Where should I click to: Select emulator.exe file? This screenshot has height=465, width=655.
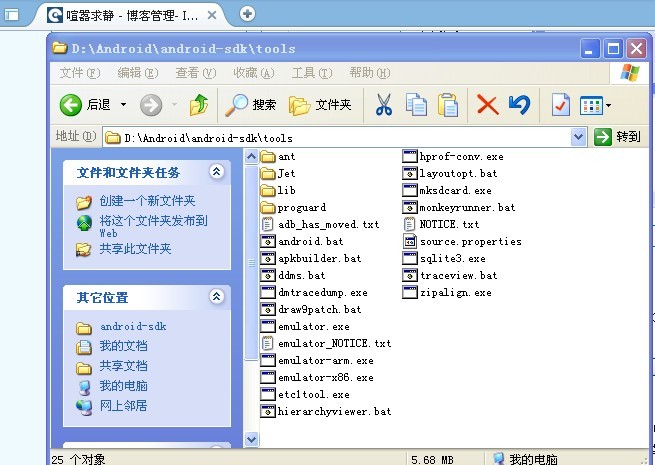(x=305, y=327)
